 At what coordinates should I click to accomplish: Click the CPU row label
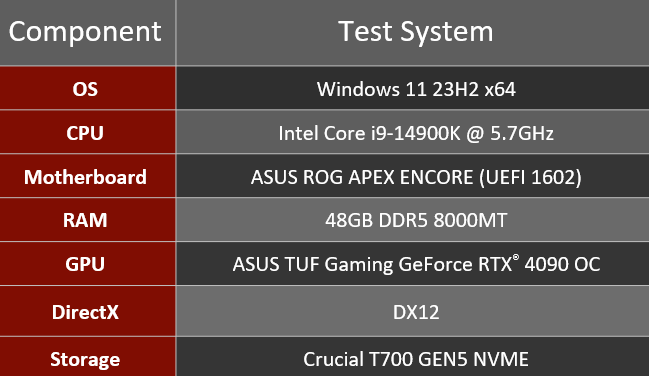point(87,132)
